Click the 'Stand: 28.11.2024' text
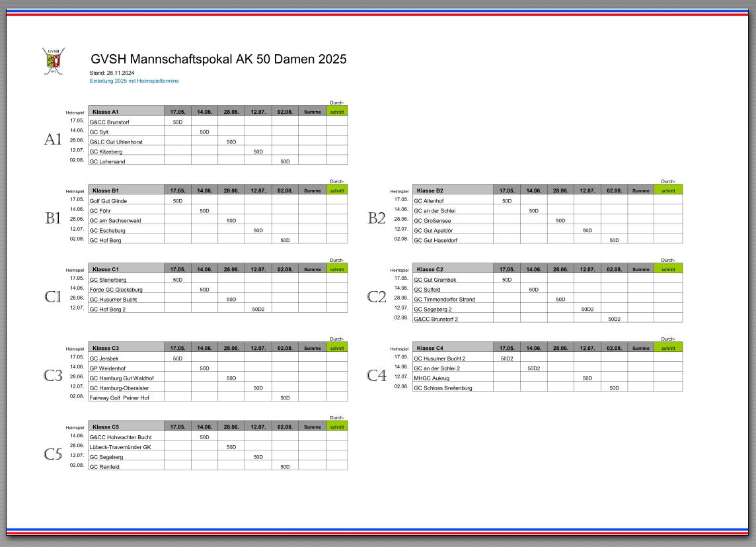 [x=112, y=73]
